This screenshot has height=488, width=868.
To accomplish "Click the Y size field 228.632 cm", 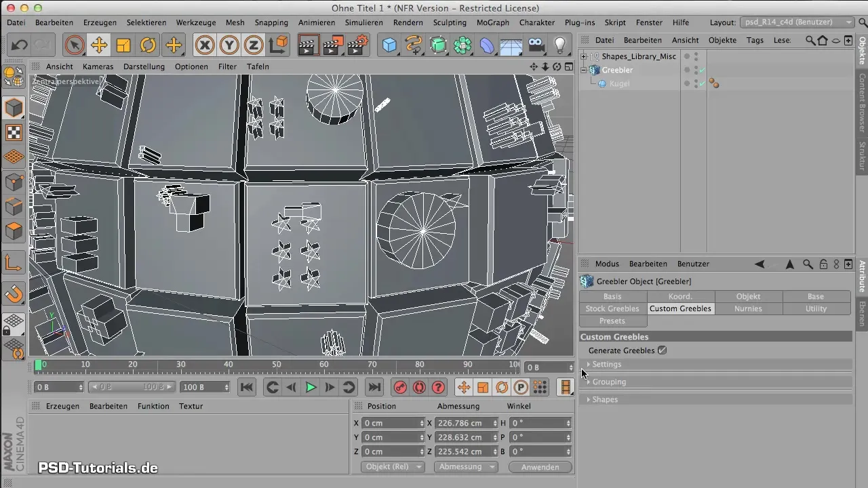I will (x=466, y=437).
